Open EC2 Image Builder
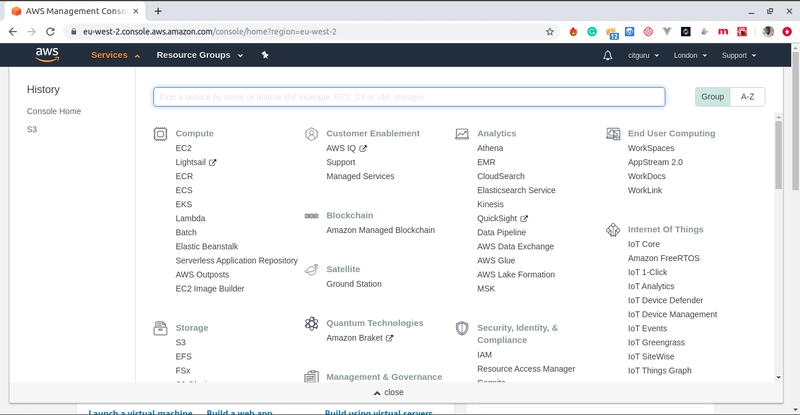This screenshot has height=415, width=800. (210, 289)
